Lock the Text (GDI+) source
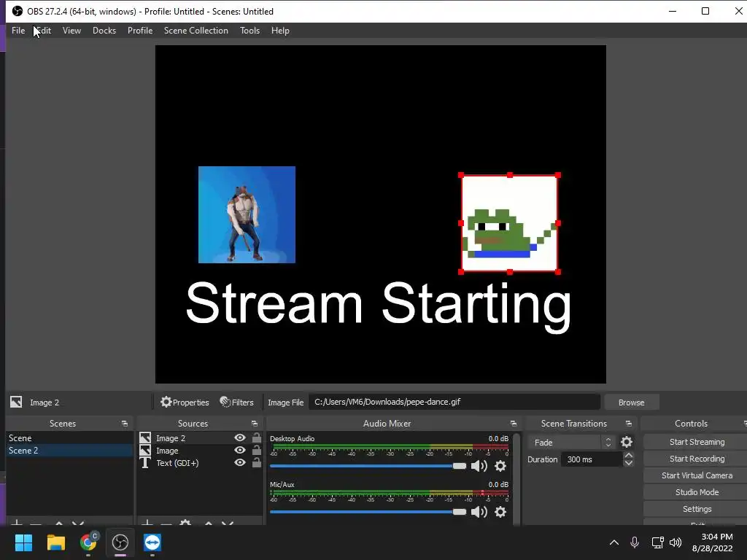Viewport: 747px width, 560px height. point(256,462)
